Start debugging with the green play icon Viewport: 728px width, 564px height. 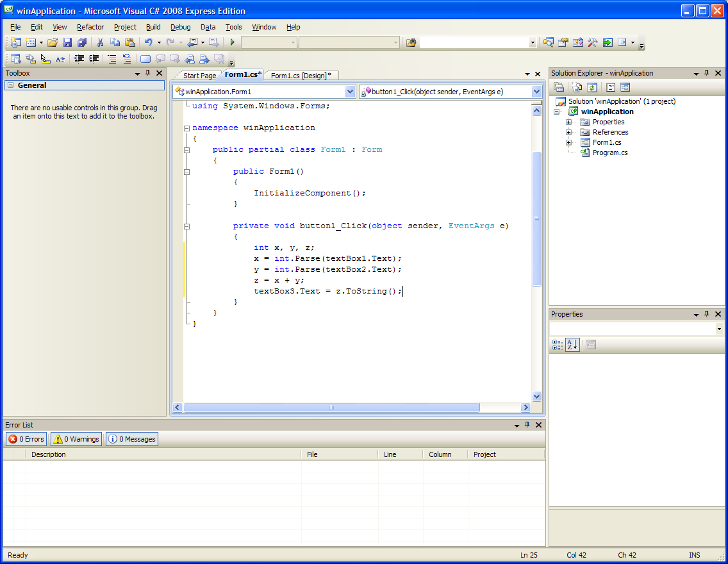[x=233, y=43]
